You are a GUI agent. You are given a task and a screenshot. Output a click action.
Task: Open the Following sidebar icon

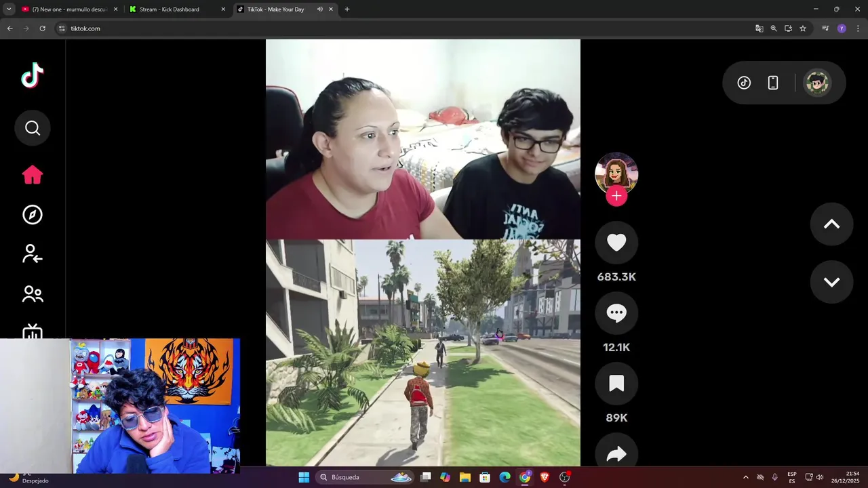(x=33, y=254)
